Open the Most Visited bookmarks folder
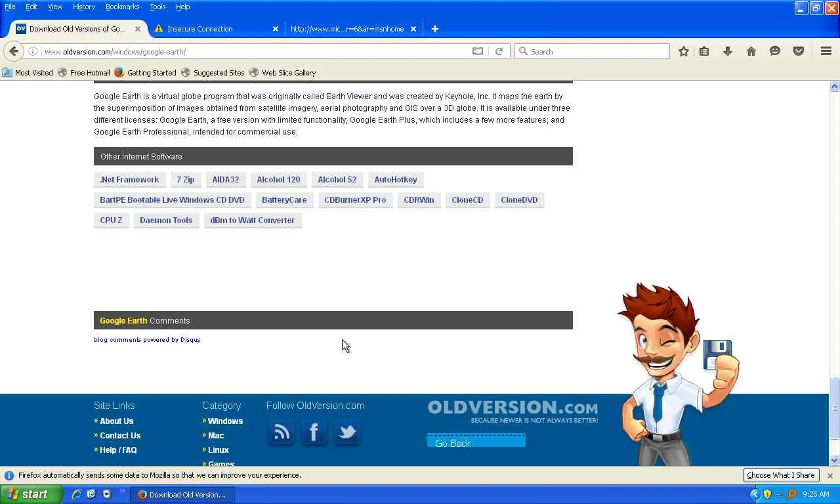This screenshot has height=504, width=840. pos(28,73)
